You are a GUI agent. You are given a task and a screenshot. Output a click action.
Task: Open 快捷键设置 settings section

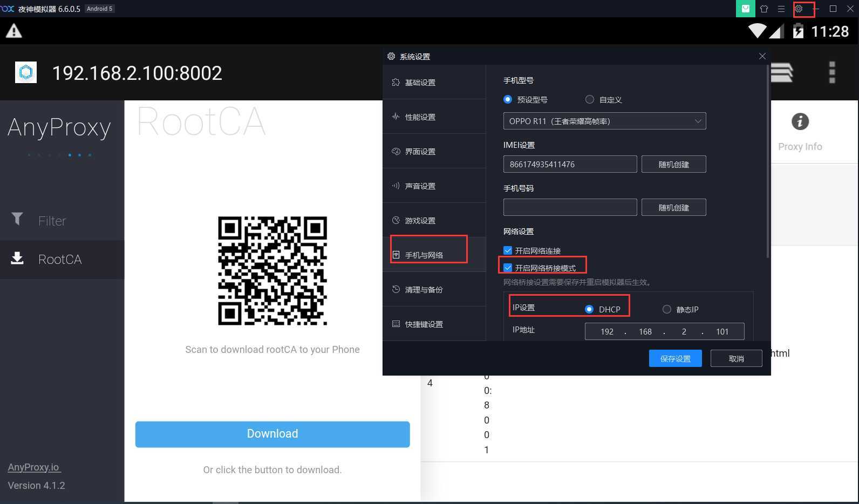434,324
